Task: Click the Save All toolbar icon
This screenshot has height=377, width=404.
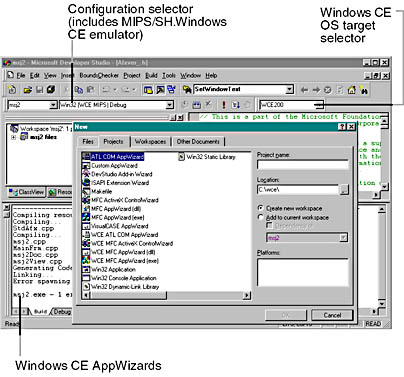Action: click(x=51, y=90)
